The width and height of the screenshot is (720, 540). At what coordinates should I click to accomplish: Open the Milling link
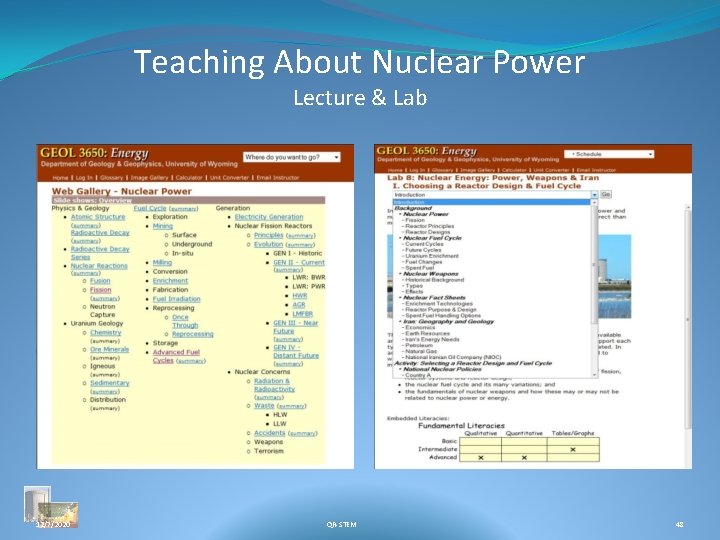click(162, 262)
